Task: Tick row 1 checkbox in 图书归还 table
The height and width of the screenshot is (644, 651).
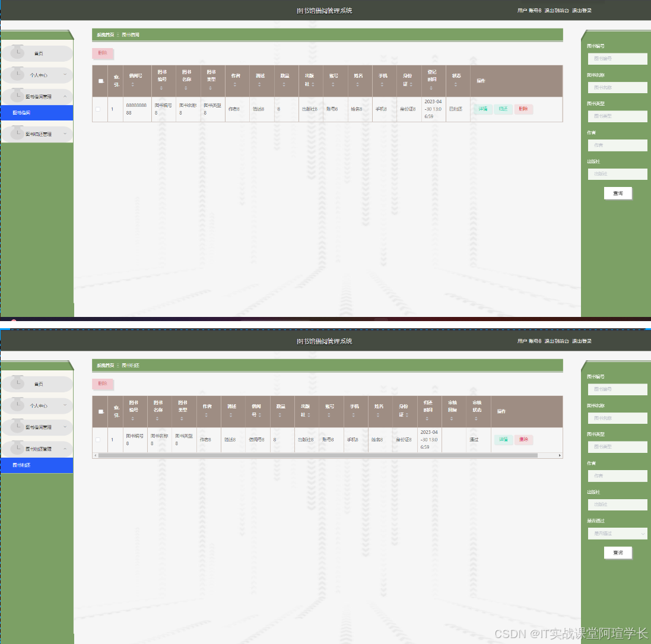Action: pyautogui.click(x=98, y=440)
